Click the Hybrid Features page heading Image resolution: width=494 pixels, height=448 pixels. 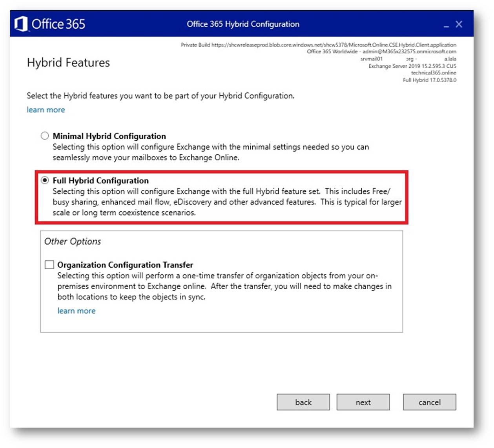pos(68,63)
